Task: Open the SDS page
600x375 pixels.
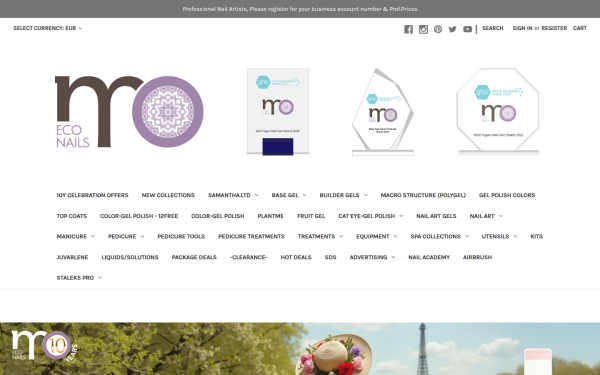Action: pos(331,257)
